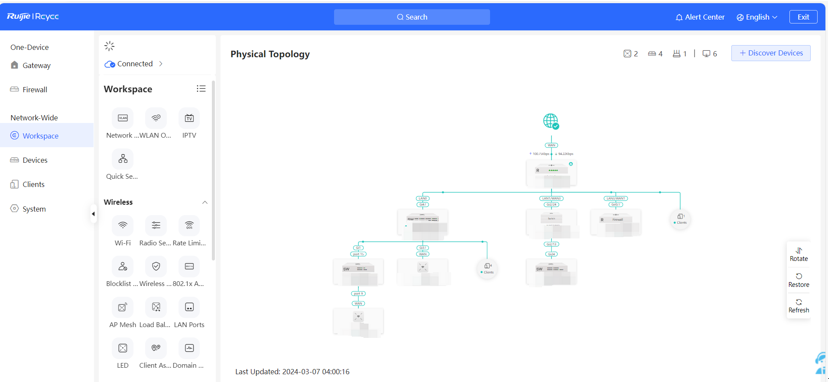Open Client Association icon
This screenshot has width=829, height=387.
(x=156, y=348)
